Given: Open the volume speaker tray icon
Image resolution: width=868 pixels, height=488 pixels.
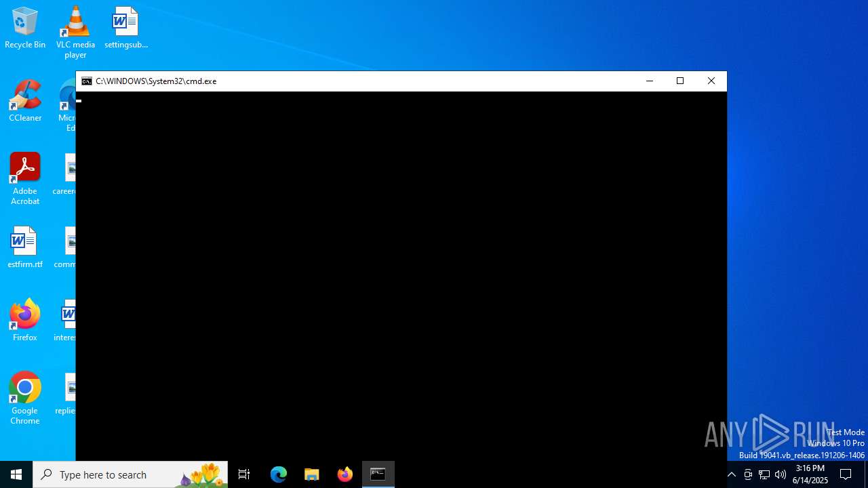Looking at the screenshot, I should (x=781, y=474).
